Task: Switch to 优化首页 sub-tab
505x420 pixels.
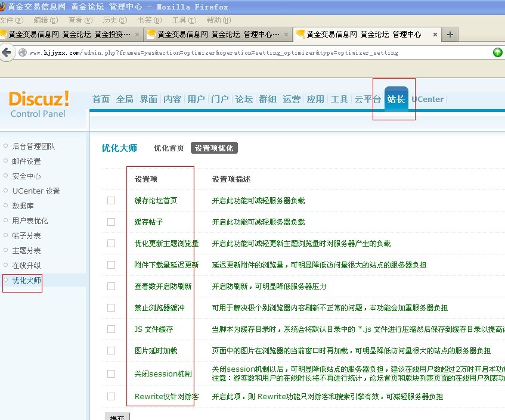Action: click(x=169, y=148)
